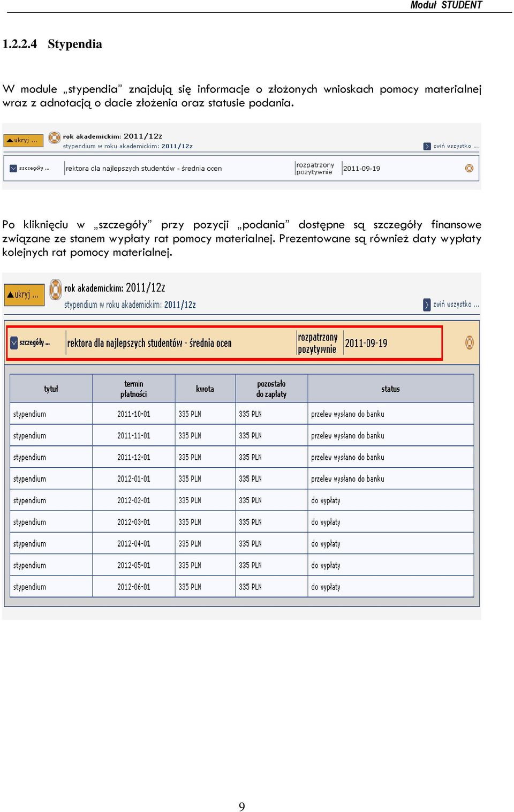Viewport: 514px width, 812px height.
Task: Click payment date '2011-10-01'
Action: click(134, 414)
